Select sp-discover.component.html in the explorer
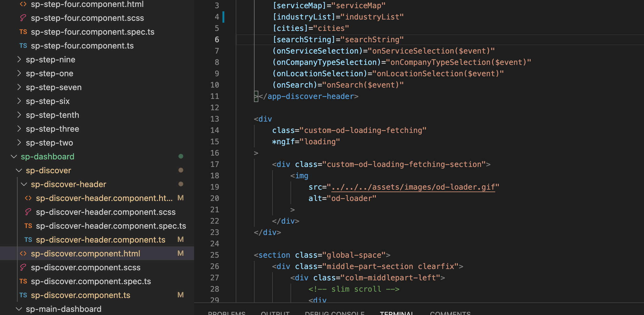Image resolution: width=644 pixels, height=315 pixels. (85, 254)
